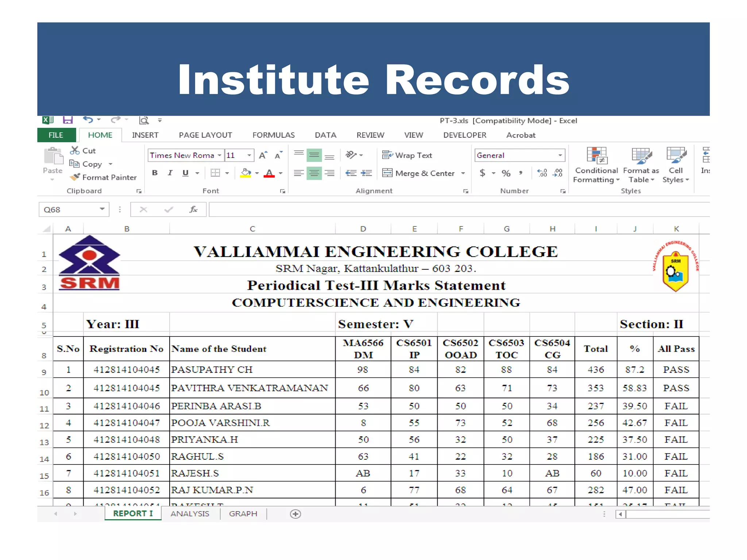Toggle Wrap Text on selected cell
Image resolution: width=747 pixels, height=560 pixels.
tap(407, 155)
